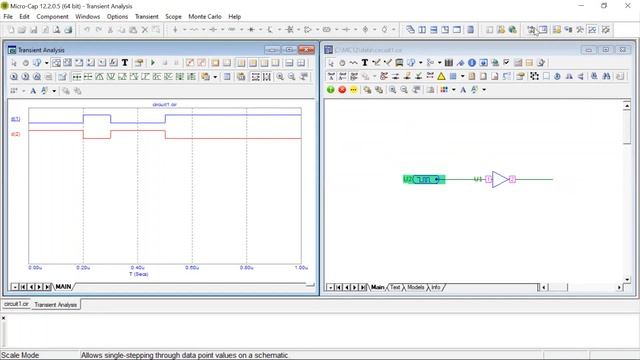Viewport: 640px width, 360px height.
Task: Click the font A icon in schematic toolbar
Action: tap(463, 90)
